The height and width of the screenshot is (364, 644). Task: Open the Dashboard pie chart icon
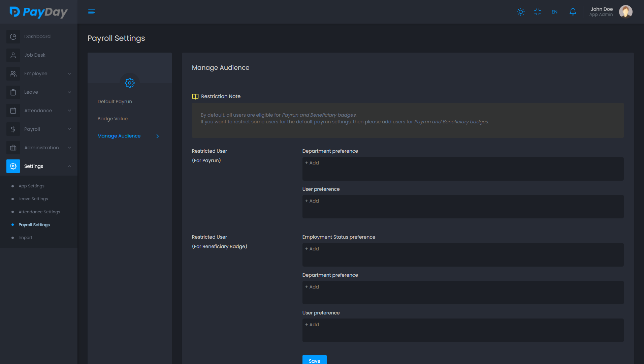[13, 36]
